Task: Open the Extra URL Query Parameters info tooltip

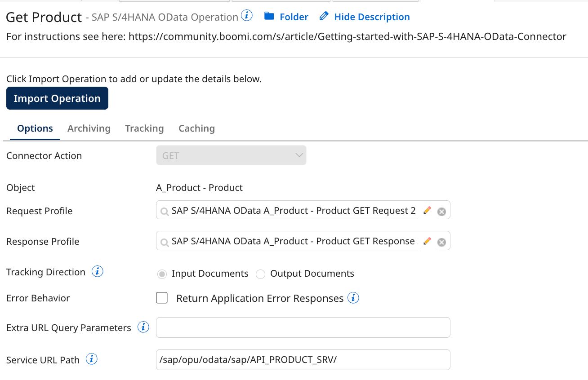Action: (x=143, y=327)
